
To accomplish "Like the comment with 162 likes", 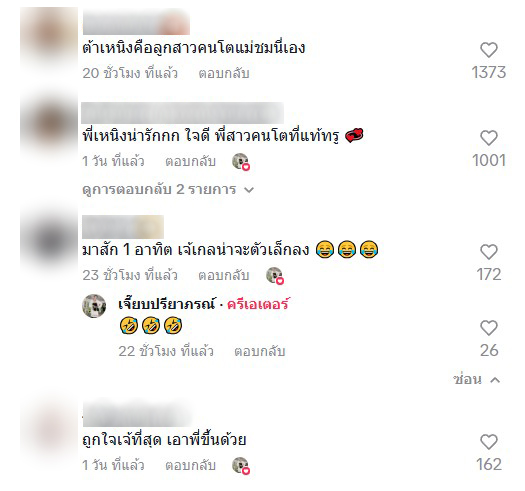I will [x=489, y=442].
